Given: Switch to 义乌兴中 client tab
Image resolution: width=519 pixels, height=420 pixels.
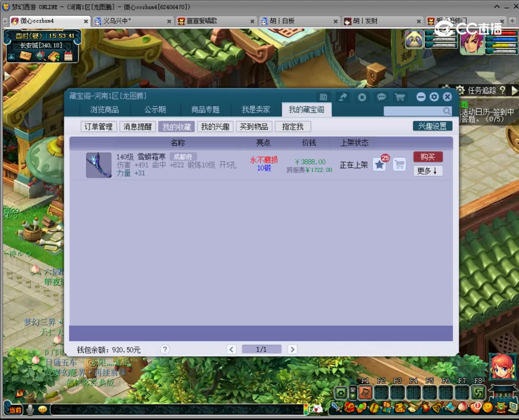Looking at the screenshot, I should 133,21.
